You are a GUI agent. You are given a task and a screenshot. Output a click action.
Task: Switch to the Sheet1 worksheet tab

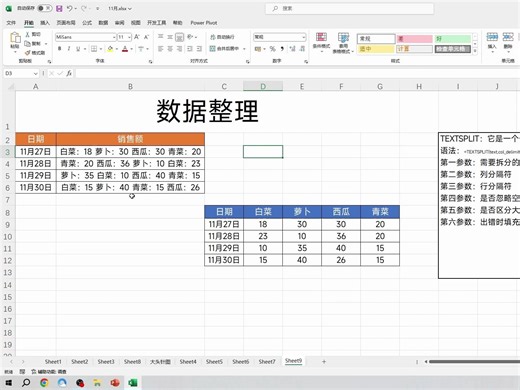point(53,361)
